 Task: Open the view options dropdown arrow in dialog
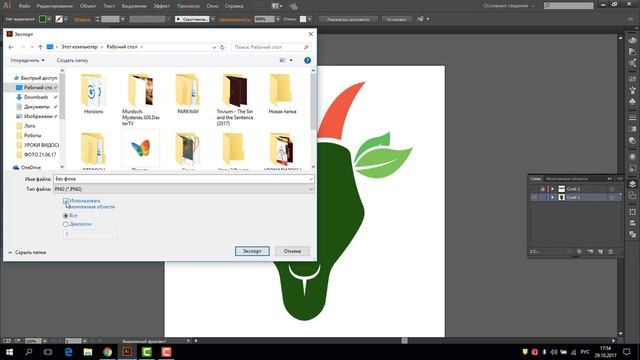(291, 60)
